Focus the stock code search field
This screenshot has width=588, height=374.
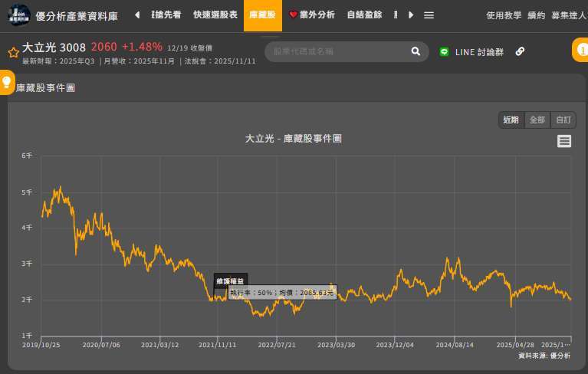(x=337, y=51)
